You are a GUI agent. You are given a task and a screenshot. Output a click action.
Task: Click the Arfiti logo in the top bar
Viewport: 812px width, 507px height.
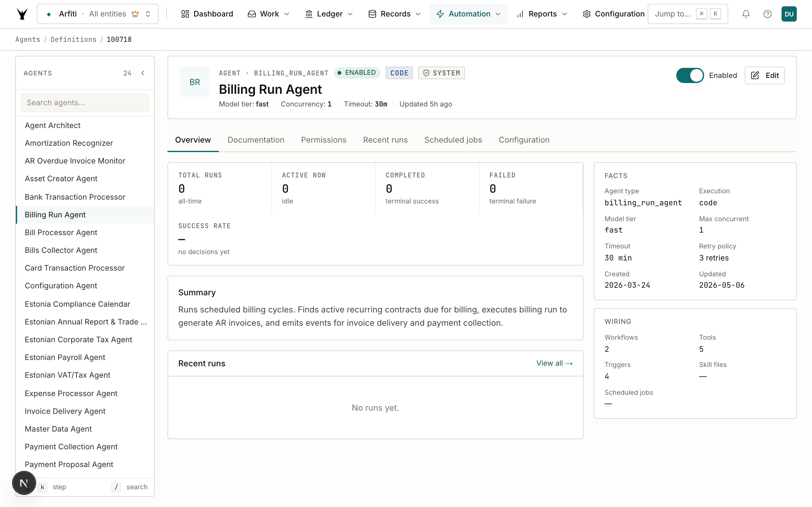tap(22, 14)
